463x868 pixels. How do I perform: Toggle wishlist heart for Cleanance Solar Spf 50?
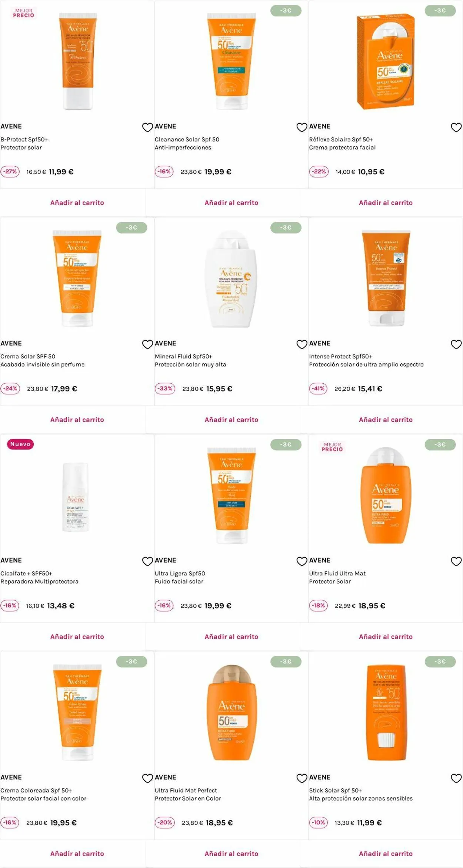tap(302, 127)
